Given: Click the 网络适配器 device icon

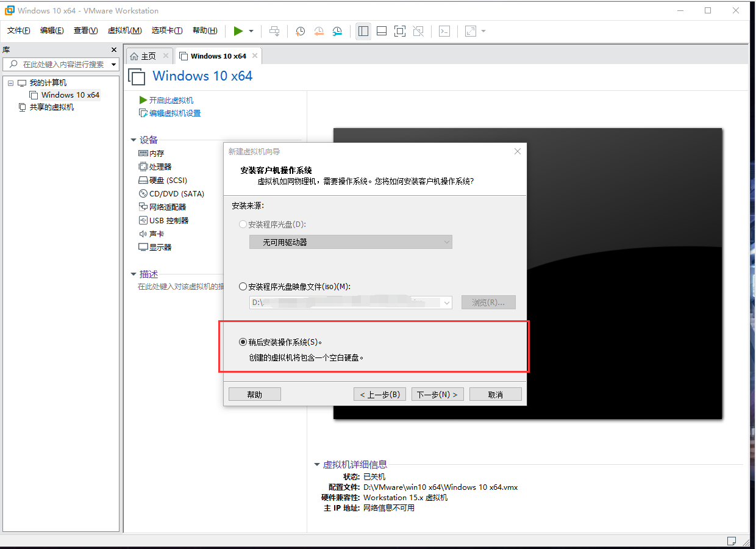Looking at the screenshot, I should (143, 207).
